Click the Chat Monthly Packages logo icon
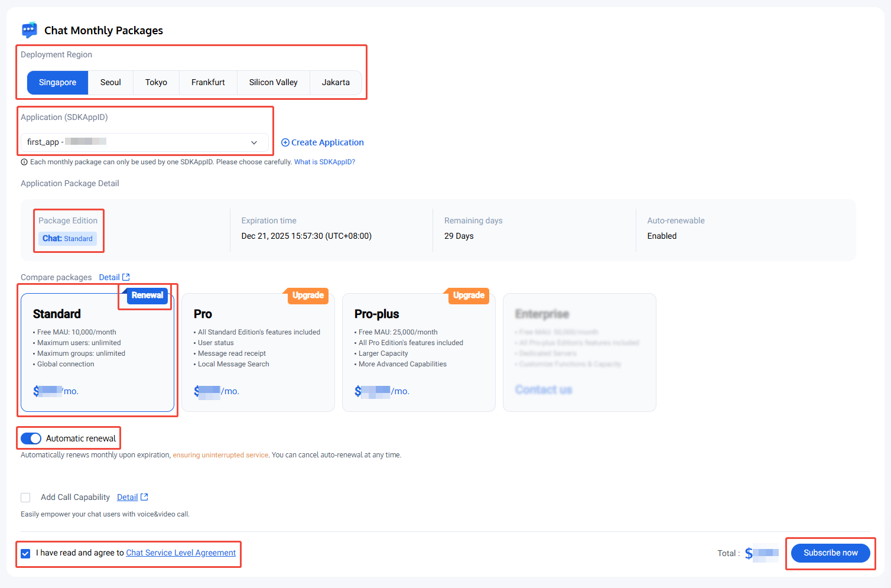This screenshot has width=891, height=588. [29, 30]
